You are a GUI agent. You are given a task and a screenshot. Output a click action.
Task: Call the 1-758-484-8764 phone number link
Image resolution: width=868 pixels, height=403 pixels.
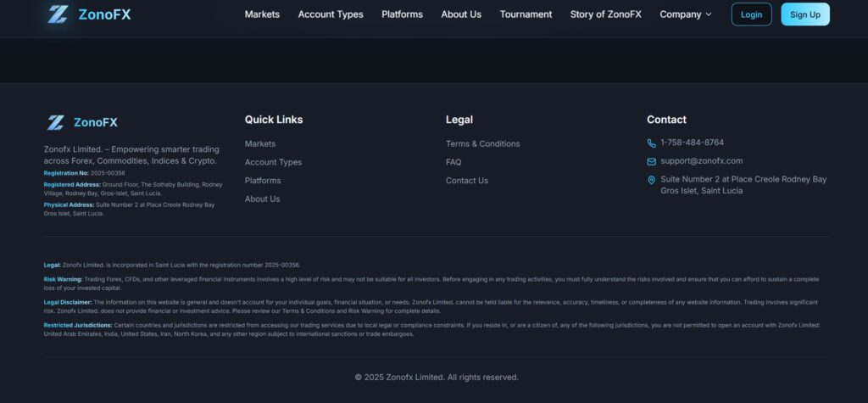pos(692,143)
